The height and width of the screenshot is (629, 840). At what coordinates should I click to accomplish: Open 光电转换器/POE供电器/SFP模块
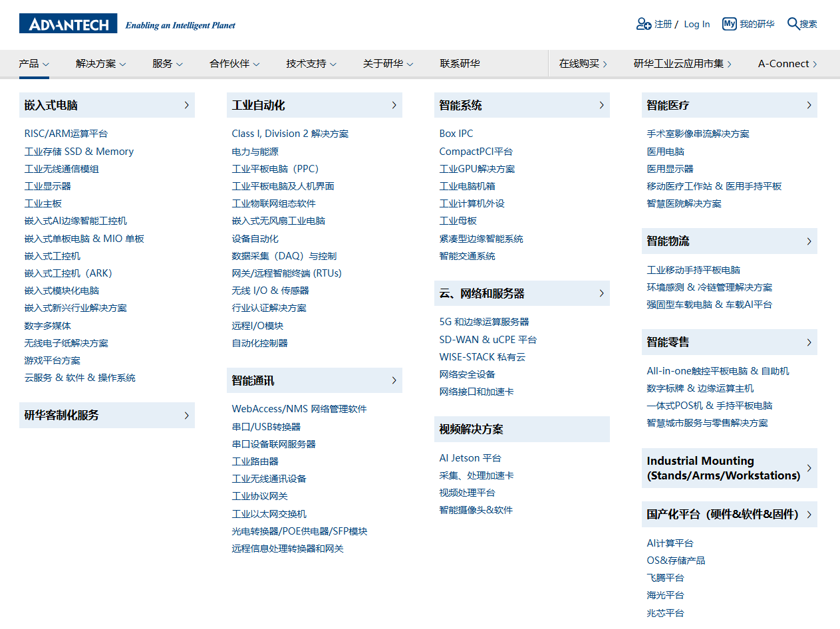[300, 531]
